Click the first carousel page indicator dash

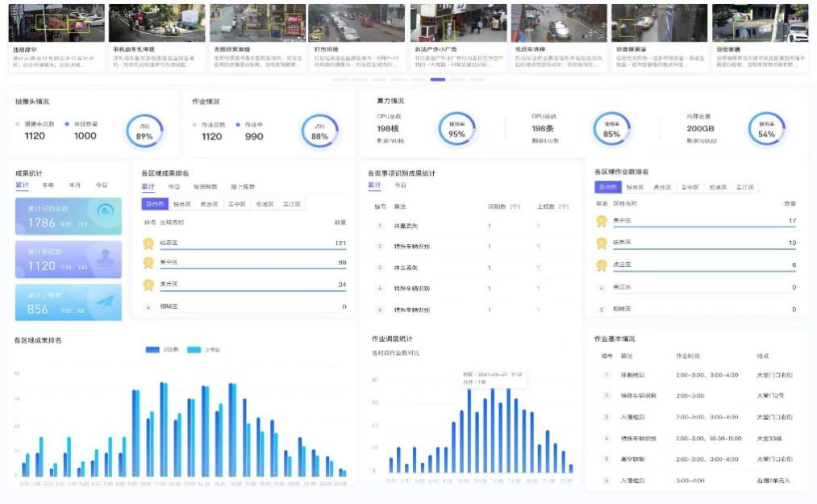[340, 80]
